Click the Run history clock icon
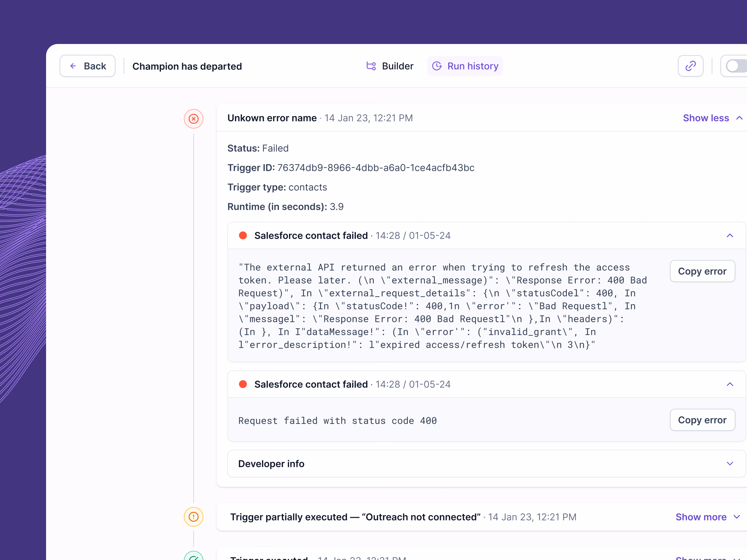 pos(437,66)
